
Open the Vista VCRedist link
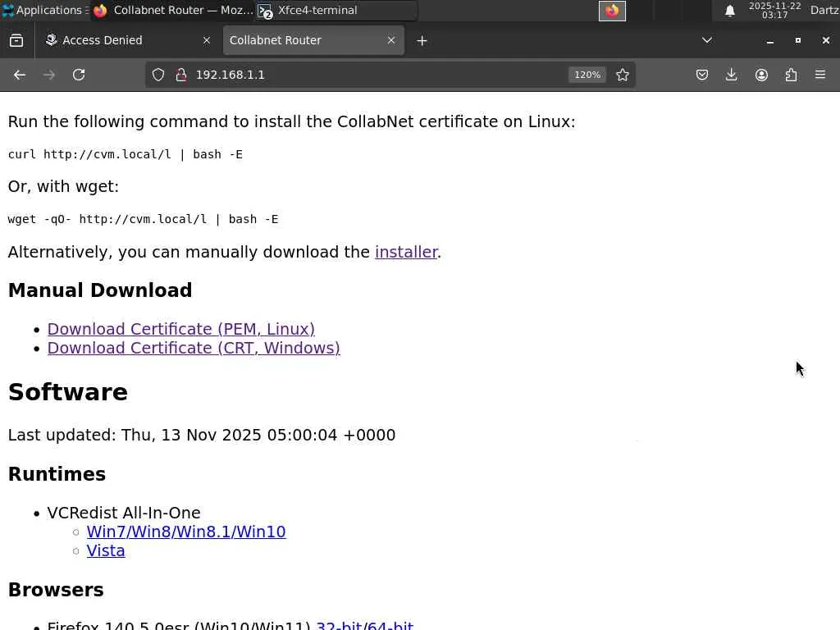pos(106,550)
